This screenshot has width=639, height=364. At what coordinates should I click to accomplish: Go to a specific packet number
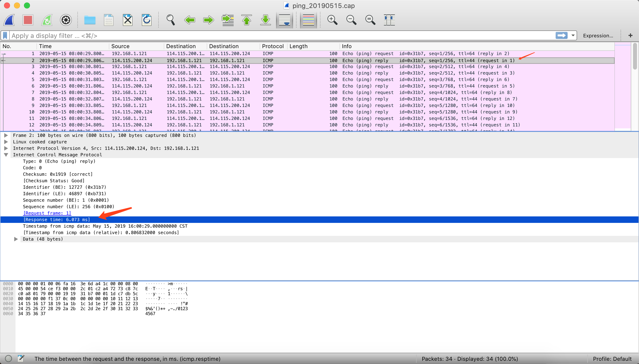227,20
